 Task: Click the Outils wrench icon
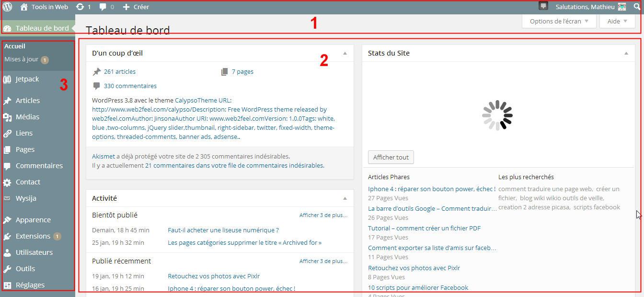7,269
